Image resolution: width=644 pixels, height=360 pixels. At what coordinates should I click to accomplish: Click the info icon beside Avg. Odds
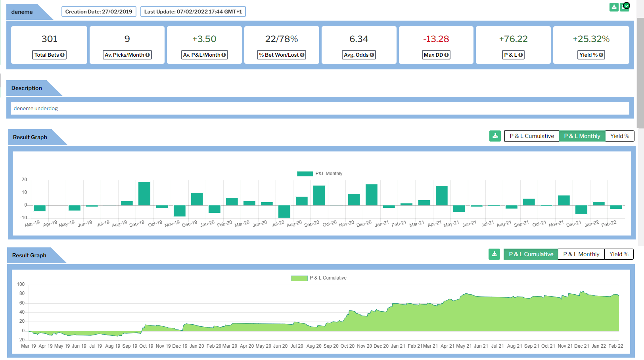point(372,55)
